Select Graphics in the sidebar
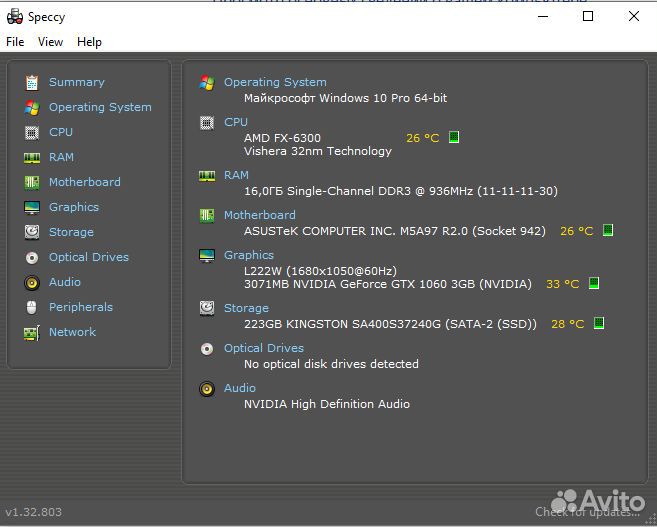Image resolution: width=657 pixels, height=527 pixels. (x=74, y=207)
